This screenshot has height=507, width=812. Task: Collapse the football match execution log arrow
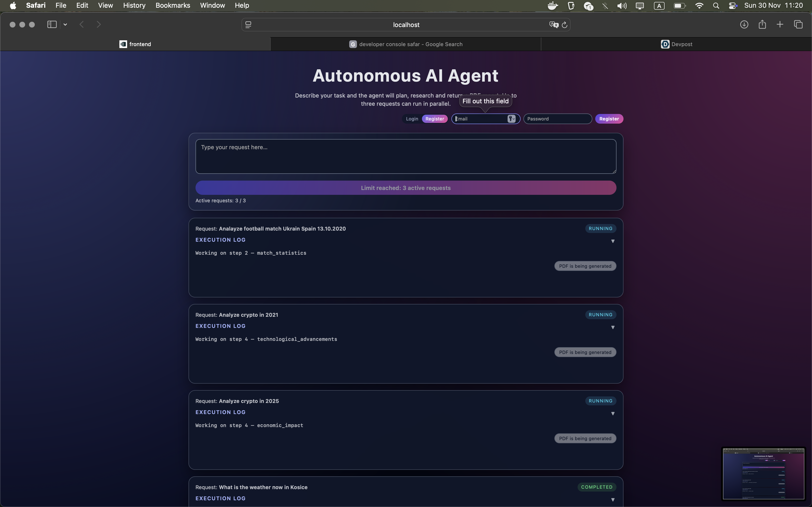[x=613, y=241]
